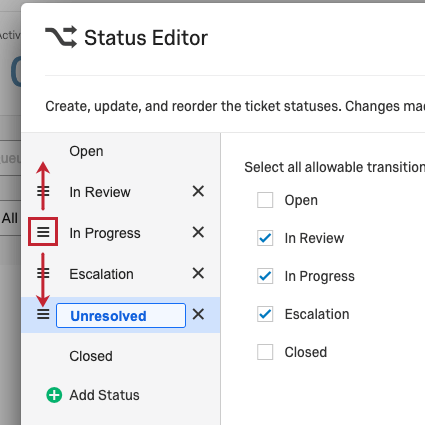
Task: Select the Closed status in the list
Action: (91, 356)
